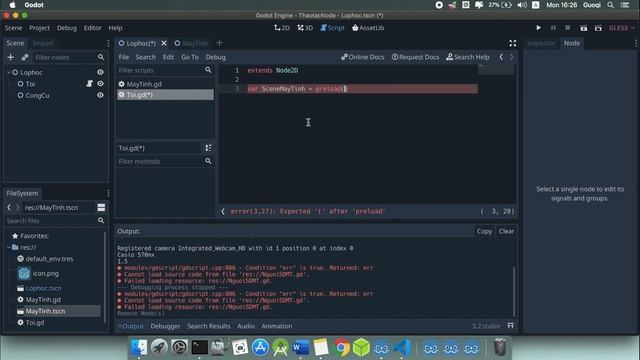Add a new scene tab

tap(220, 43)
